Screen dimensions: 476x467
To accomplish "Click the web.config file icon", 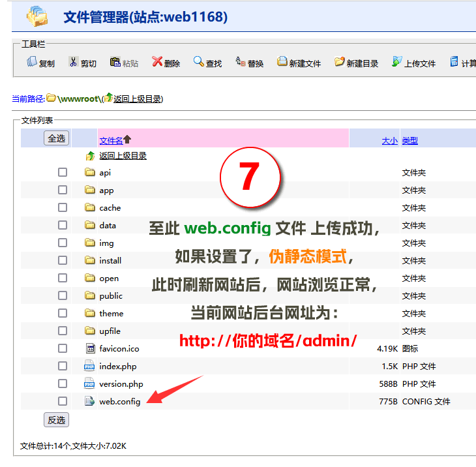I will [x=89, y=401].
